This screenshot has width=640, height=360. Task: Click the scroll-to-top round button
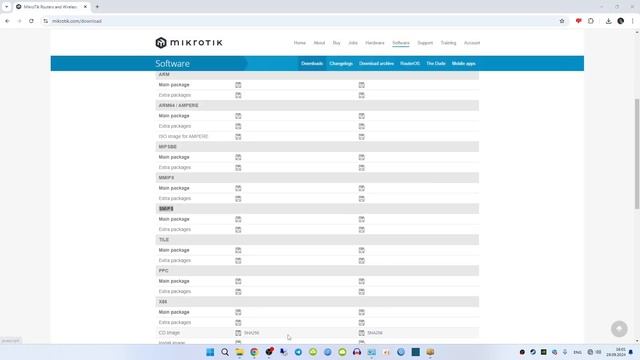click(619, 329)
